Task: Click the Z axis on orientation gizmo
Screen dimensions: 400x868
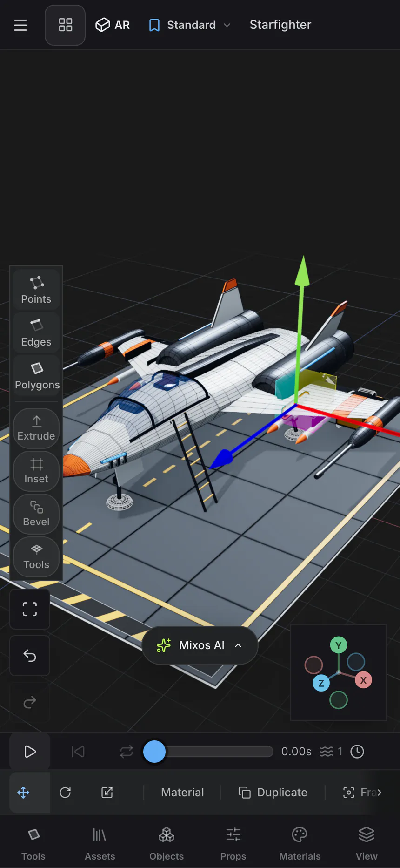Action: (321, 683)
